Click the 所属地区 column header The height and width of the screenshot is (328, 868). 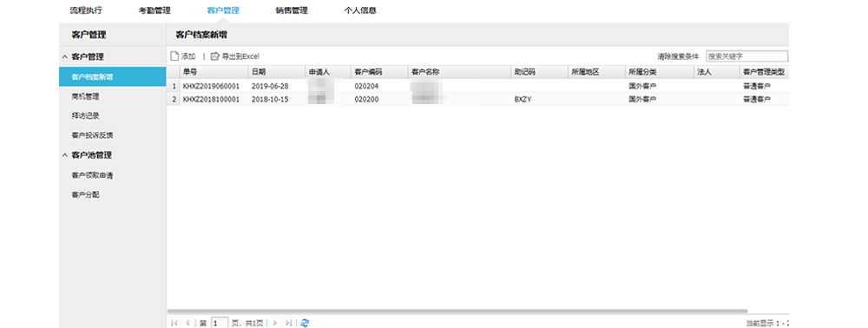click(x=596, y=73)
